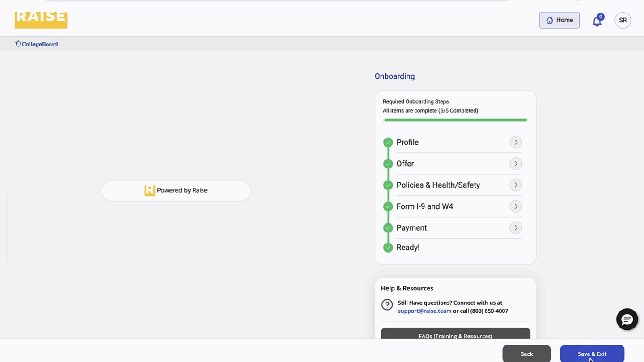Select the Payment onboarding step label

pos(411,228)
